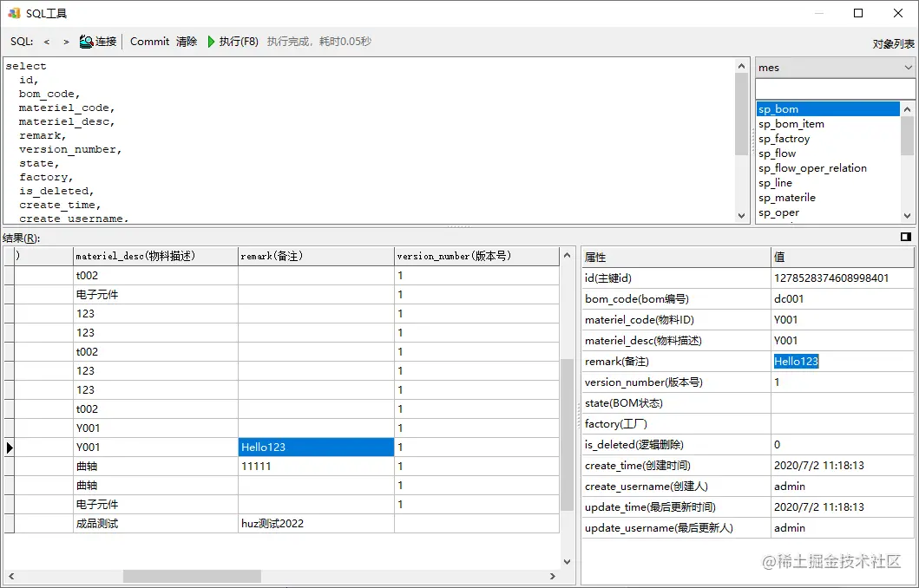This screenshot has height=588, width=919.
Task: Select the 11111 remark cell
Action: coord(317,467)
